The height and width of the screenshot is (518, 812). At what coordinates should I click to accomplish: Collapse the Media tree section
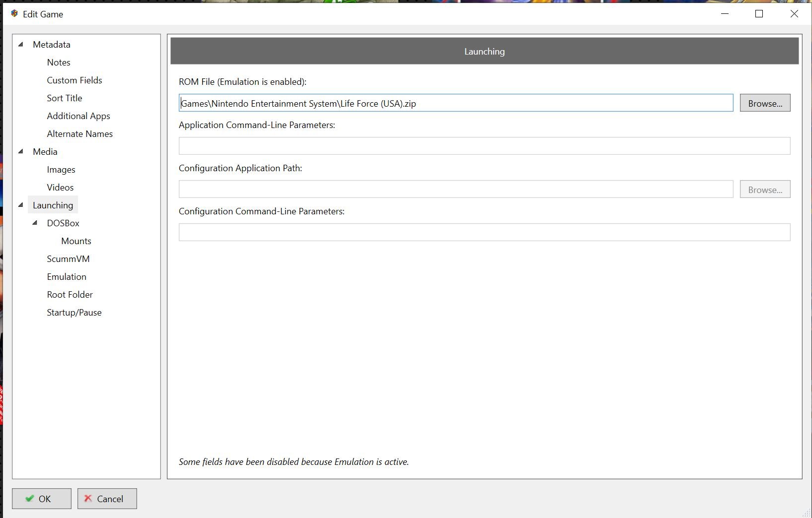21,151
